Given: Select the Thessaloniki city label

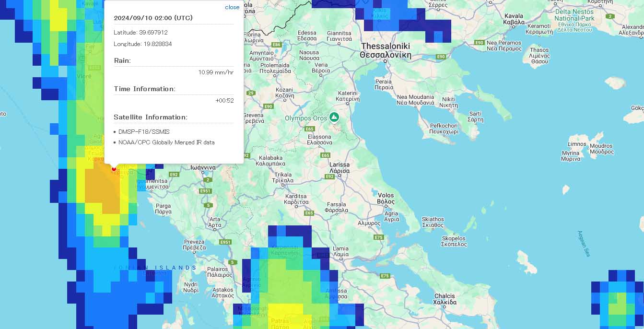Looking at the screenshot, I should pyautogui.click(x=386, y=50).
